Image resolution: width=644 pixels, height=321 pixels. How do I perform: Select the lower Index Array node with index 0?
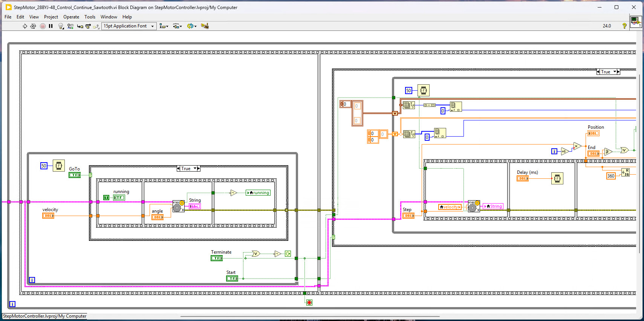tap(440, 133)
